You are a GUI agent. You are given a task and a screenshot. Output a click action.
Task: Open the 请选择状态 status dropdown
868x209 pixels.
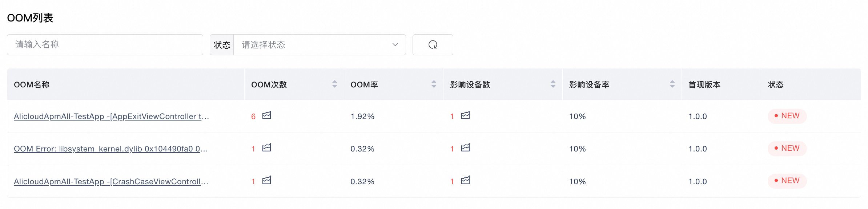(x=313, y=45)
